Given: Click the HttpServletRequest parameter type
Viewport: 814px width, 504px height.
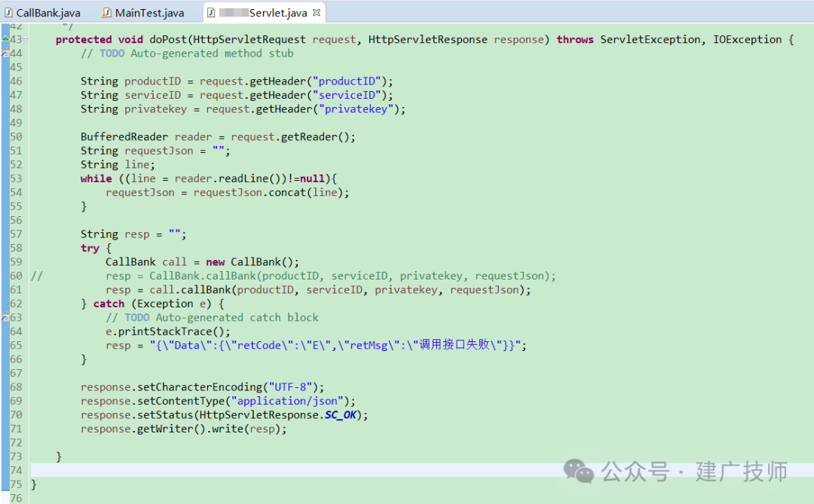Looking at the screenshot, I should (249, 39).
